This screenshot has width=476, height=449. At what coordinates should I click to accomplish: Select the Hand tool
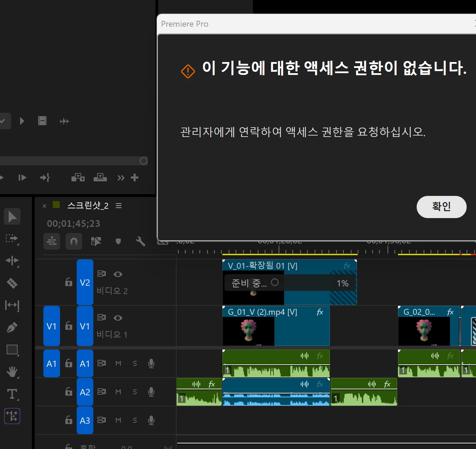pyautogui.click(x=12, y=372)
